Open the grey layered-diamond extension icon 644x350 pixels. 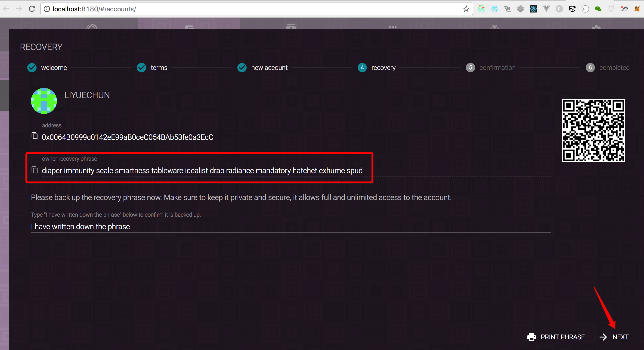tap(520, 9)
